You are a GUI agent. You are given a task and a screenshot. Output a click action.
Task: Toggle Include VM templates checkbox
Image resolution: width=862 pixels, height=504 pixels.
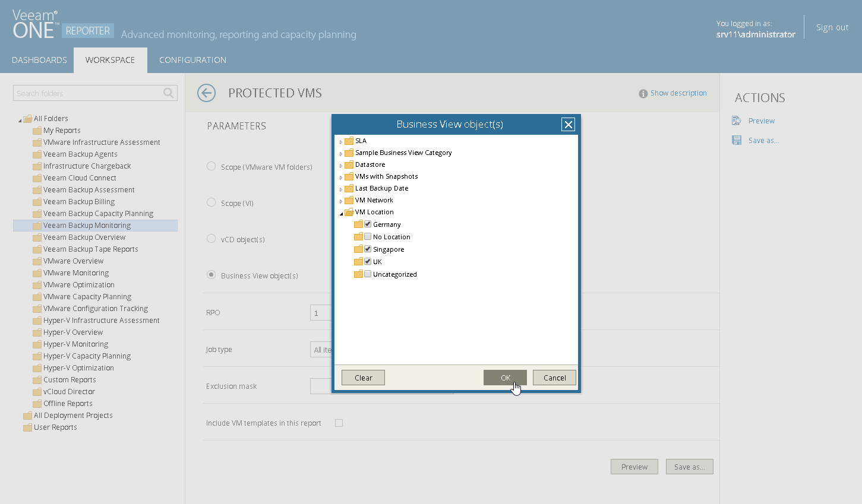tap(339, 423)
